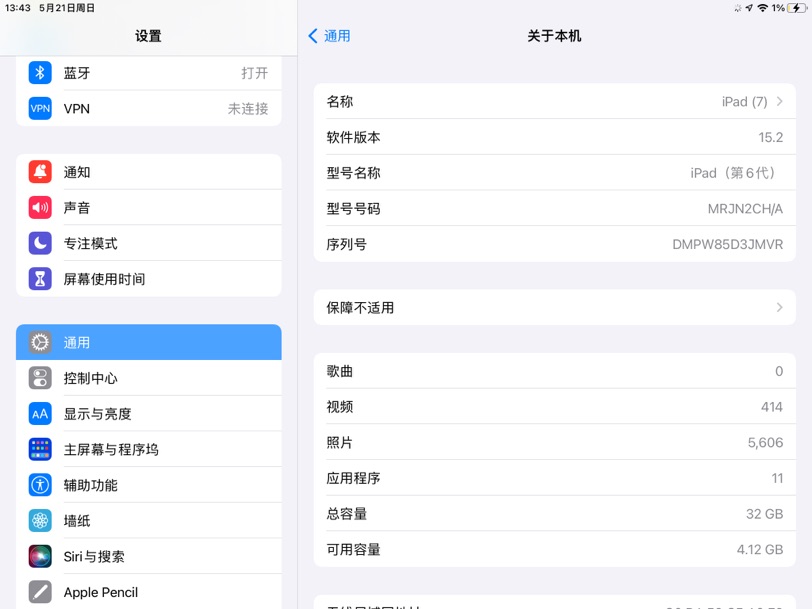Screen dimensions: 812x609
Task: Tap the Wallpaper flower icon
Action: (x=40, y=521)
